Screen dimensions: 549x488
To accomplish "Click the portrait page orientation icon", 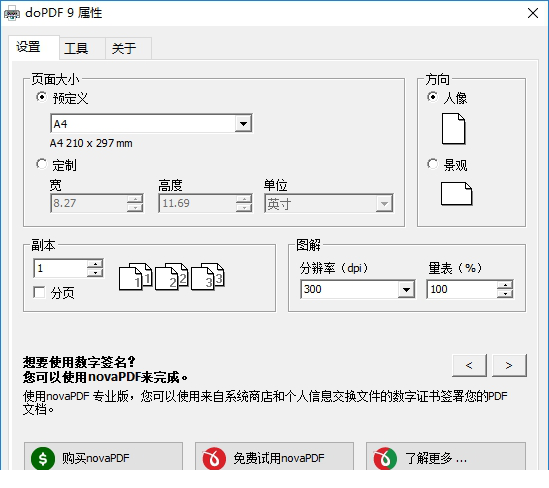I will 453,129.
